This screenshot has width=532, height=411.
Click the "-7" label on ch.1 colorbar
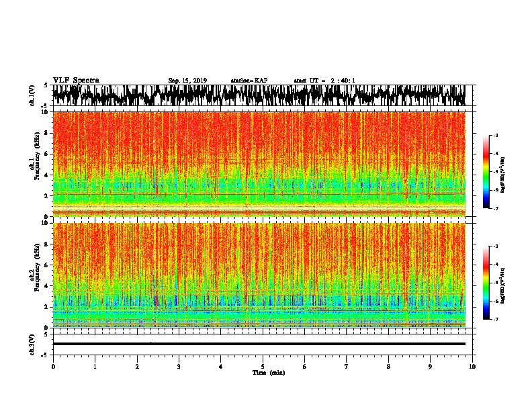tap(496, 208)
